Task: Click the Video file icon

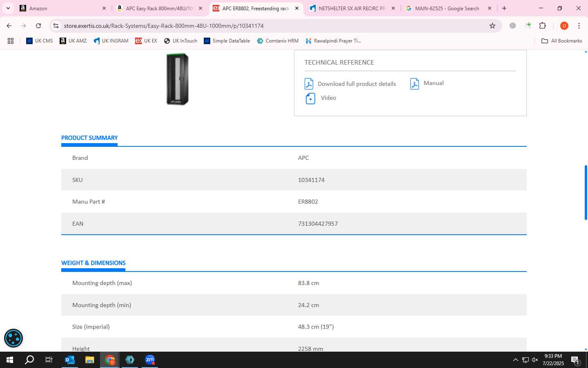Action: coord(310,98)
